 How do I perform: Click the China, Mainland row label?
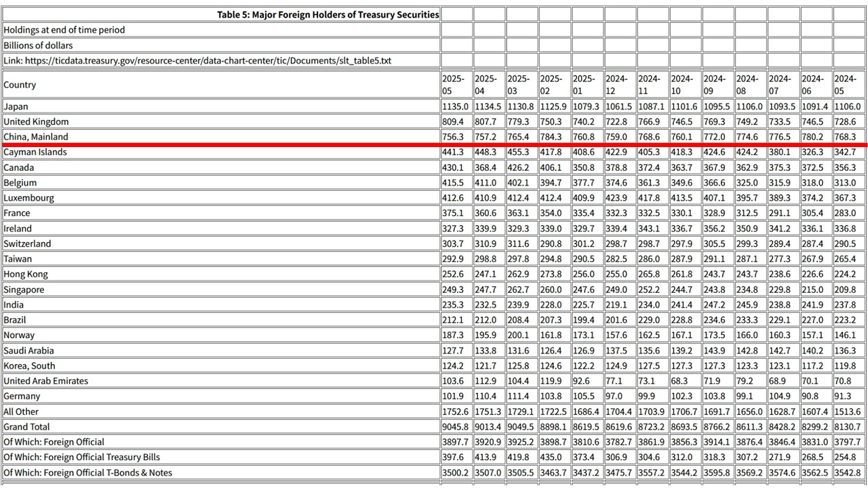[x=36, y=137]
